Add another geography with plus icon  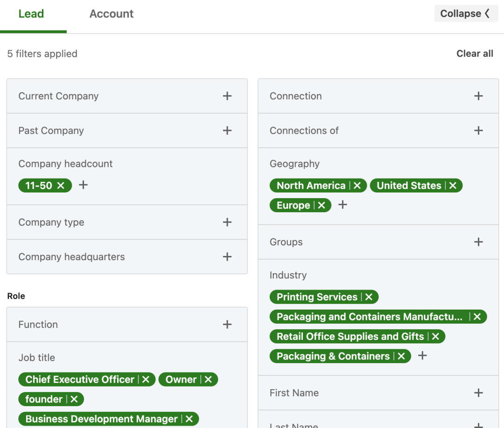point(343,205)
